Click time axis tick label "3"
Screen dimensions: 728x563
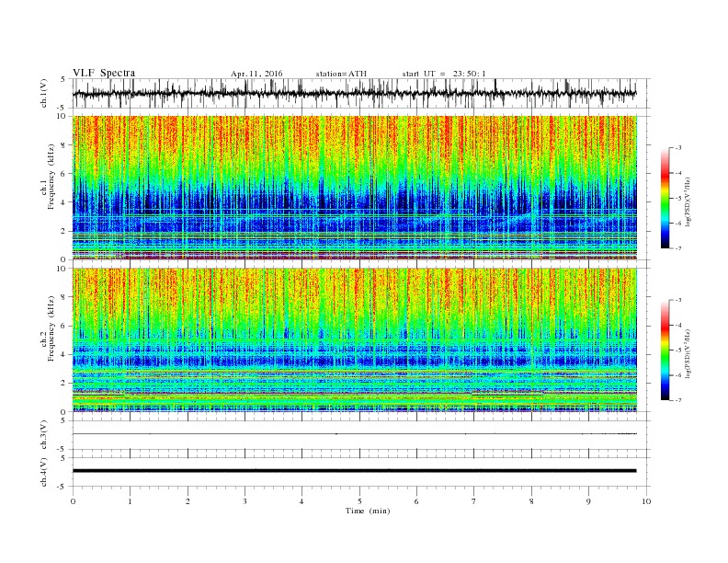(x=245, y=501)
